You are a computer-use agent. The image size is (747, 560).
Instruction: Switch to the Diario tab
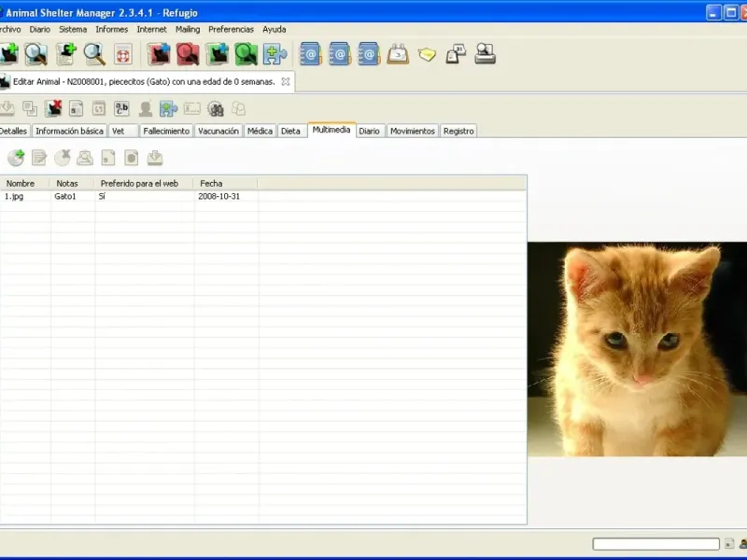tap(370, 131)
